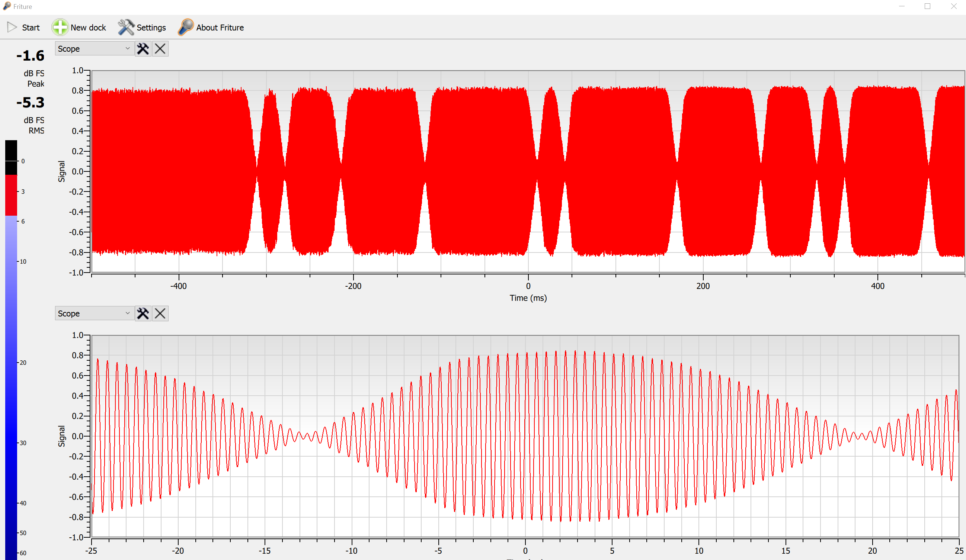Click the -1.6 dB FS Peak readout
Image resolution: width=966 pixels, height=560 pixels.
click(x=30, y=56)
